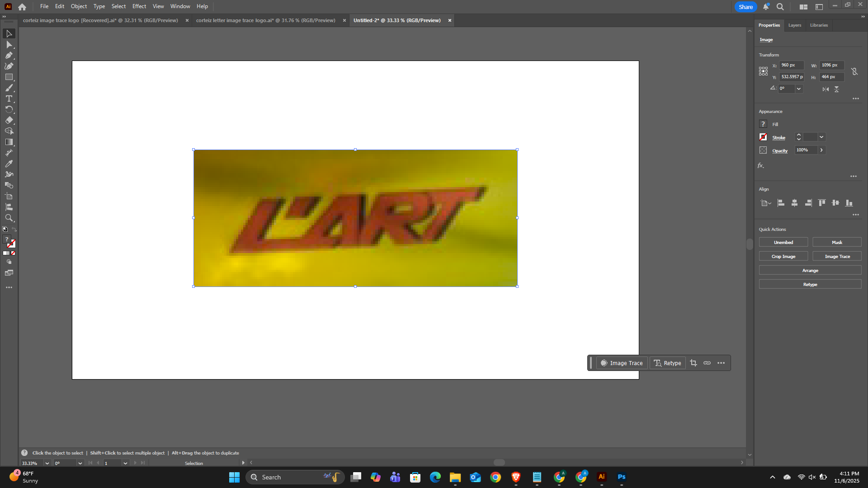This screenshot has height=488, width=868.
Task: Open the stroke weight dropdown
Action: (x=821, y=137)
